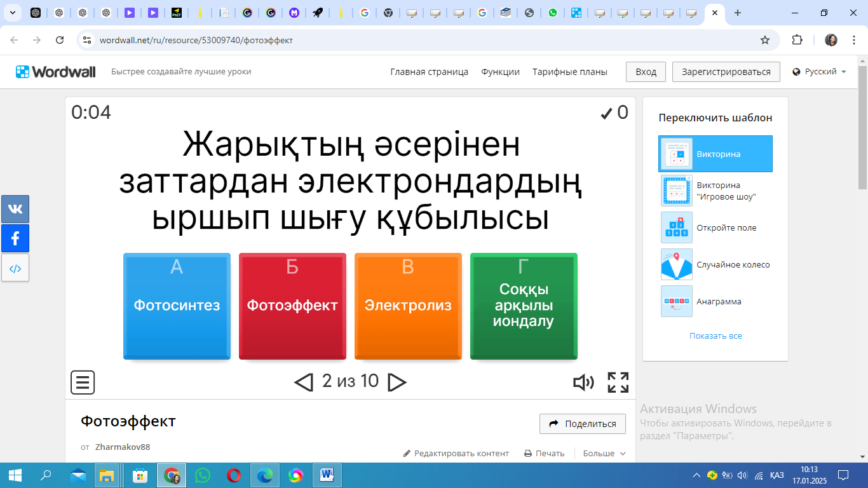868x488 pixels.
Task: Go to next question arrow
Action: pos(397,382)
